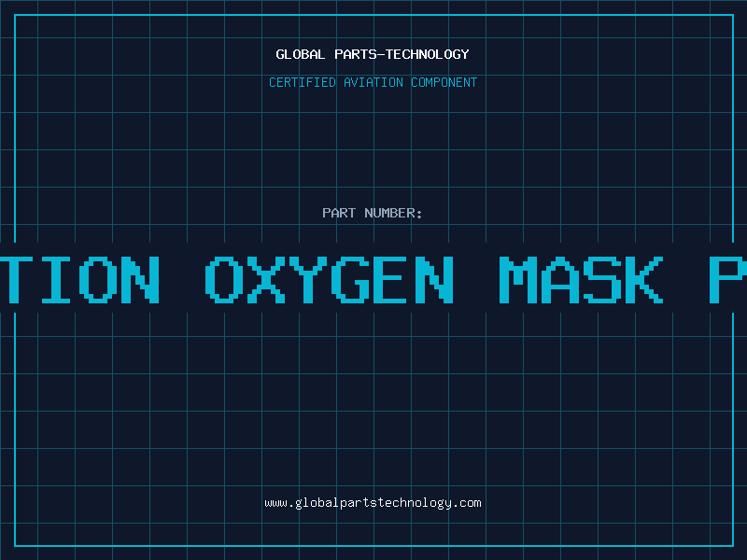This screenshot has height=560, width=747.
Task: Click the PART NUMBER: label
Action: [x=373, y=213]
